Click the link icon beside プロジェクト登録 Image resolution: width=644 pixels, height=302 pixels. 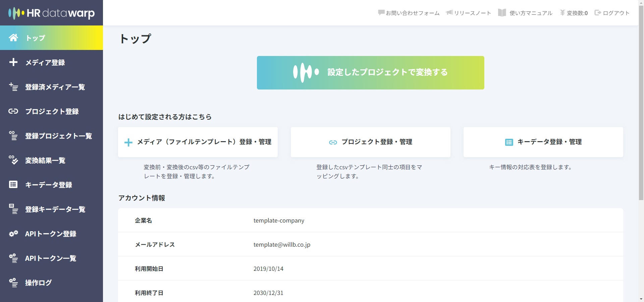click(13, 111)
